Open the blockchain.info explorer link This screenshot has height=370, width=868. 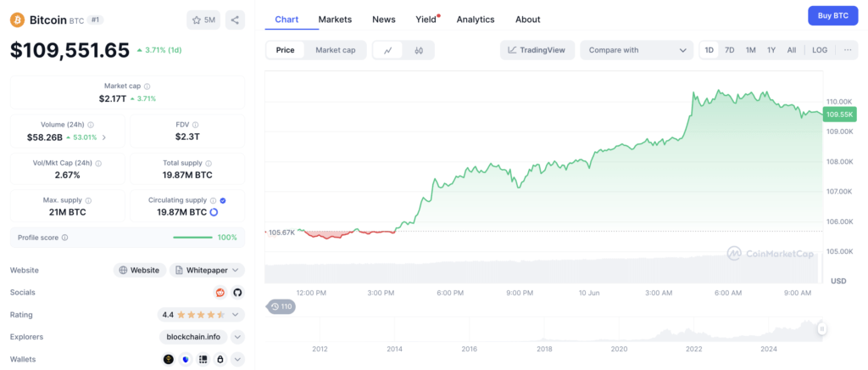tap(194, 337)
